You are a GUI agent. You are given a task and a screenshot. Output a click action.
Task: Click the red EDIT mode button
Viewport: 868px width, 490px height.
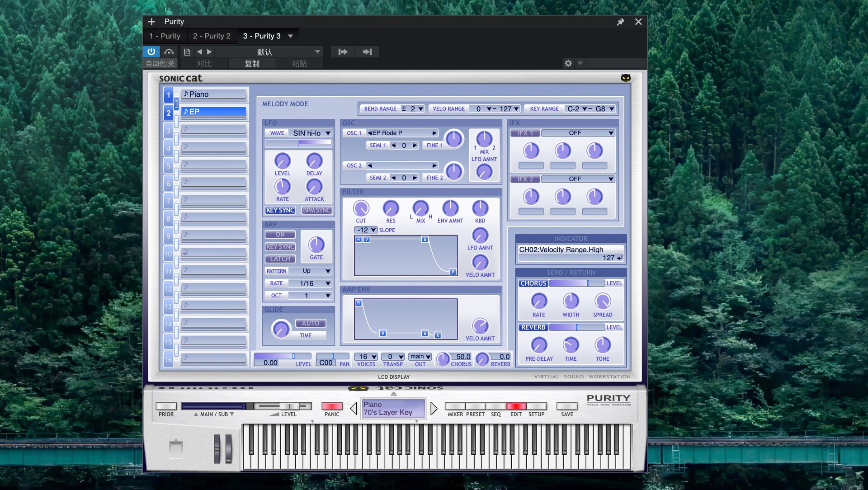[x=516, y=406]
